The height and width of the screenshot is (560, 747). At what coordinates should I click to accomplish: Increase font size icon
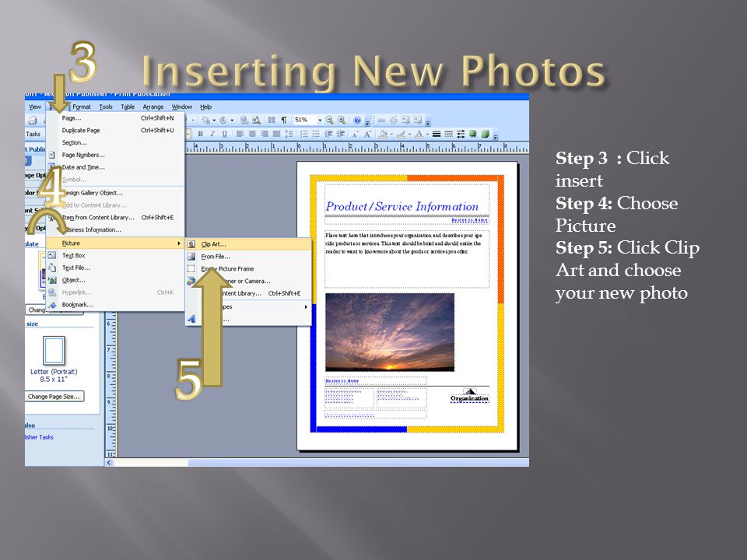pyautogui.click(x=367, y=134)
